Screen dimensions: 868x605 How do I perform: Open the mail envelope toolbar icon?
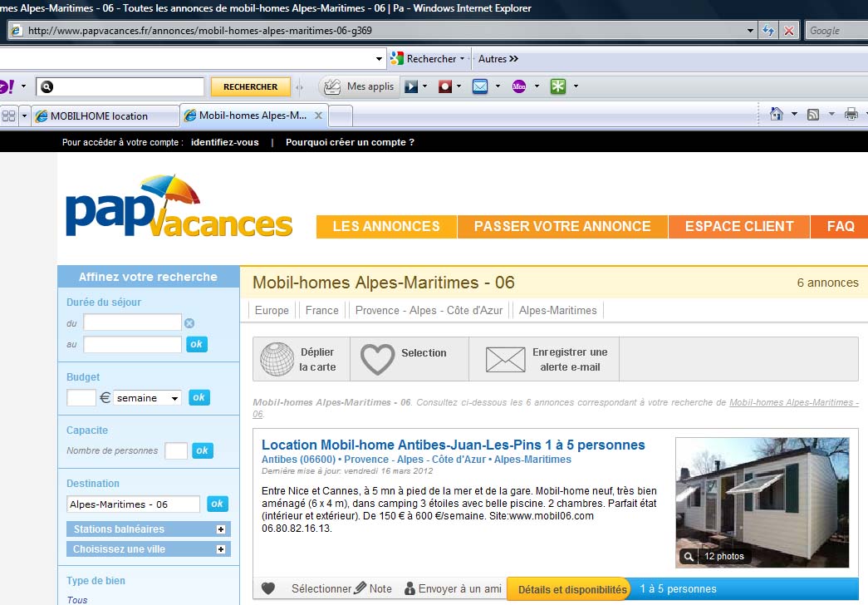click(480, 86)
